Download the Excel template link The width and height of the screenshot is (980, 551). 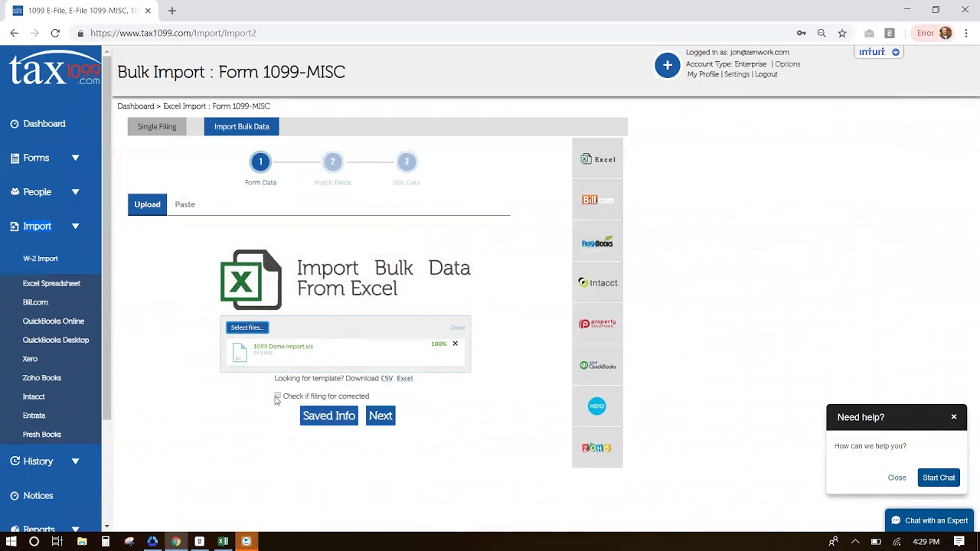pyautogui.click(x=404, y=378)
